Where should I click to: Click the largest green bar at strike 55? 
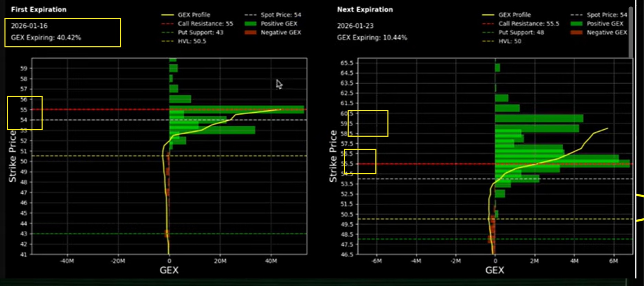[x=237, y=110]
